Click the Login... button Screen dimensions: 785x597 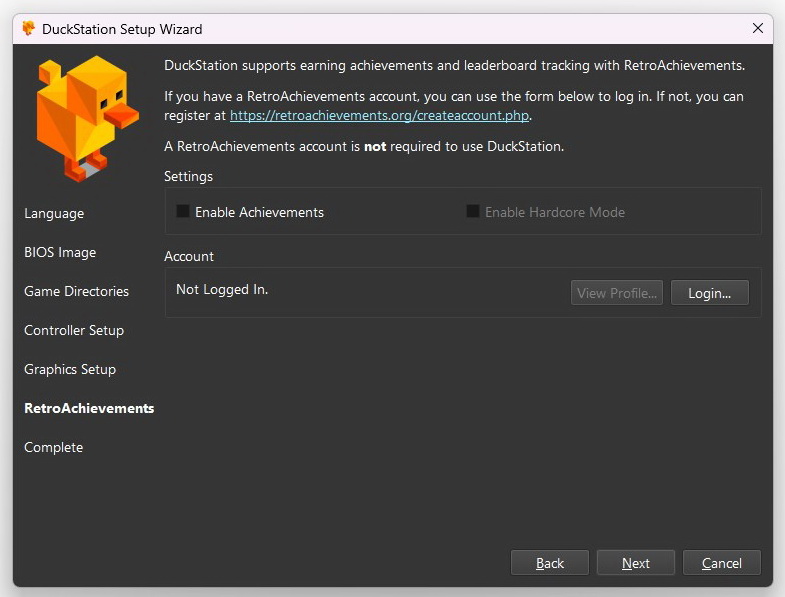pyautogui.click(x=709, y=293)
